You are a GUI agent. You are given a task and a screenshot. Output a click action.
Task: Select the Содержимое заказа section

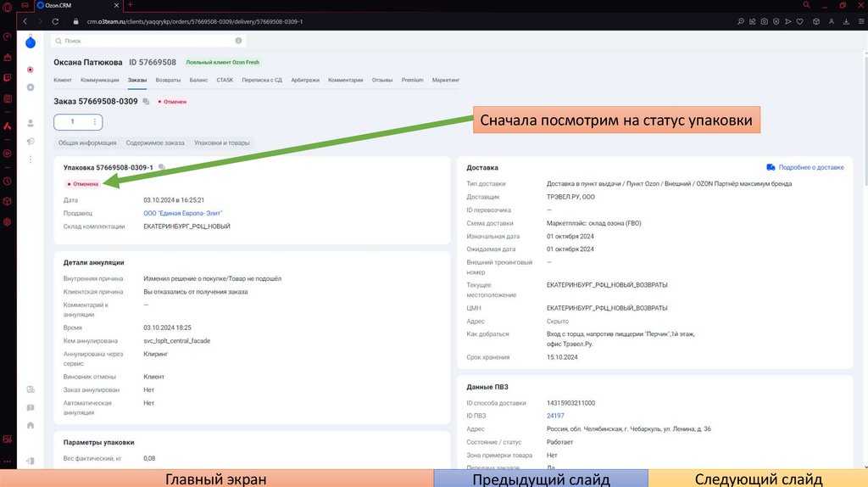(155, 143)
